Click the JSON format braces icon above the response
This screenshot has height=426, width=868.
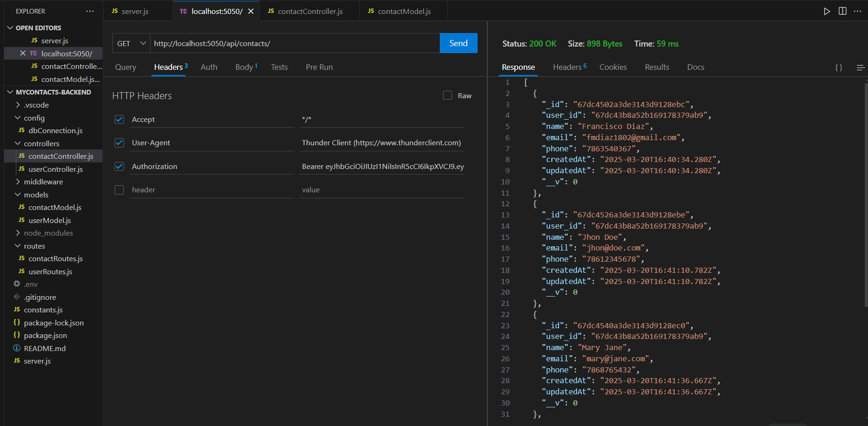[x=839, y=67]
